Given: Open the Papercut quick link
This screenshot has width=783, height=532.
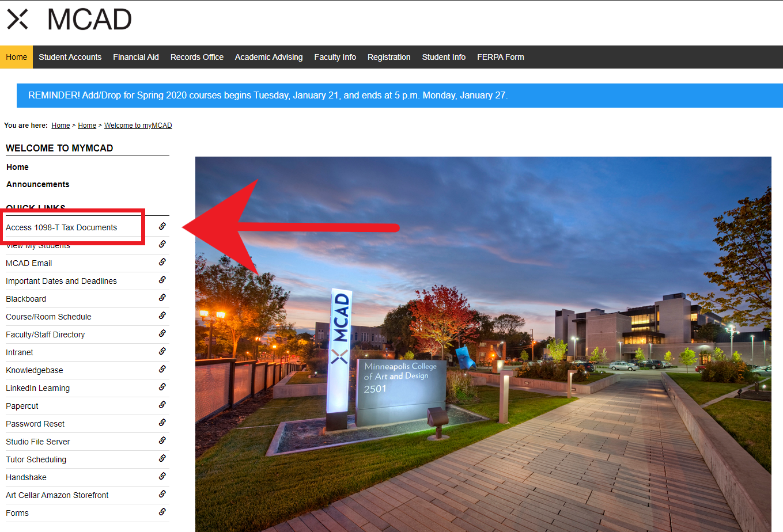Looking at the screenshot, I should point(22,406).
